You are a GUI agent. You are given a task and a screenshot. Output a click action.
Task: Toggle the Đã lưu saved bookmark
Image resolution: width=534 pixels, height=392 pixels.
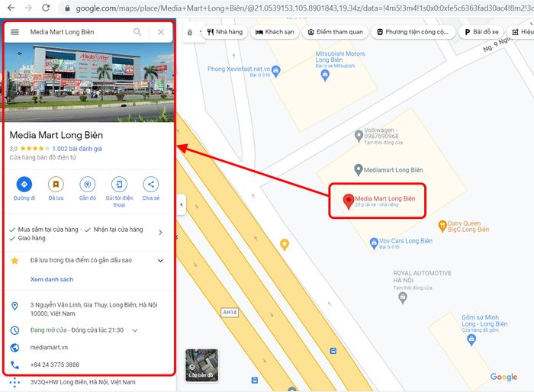tap(56, 185)
